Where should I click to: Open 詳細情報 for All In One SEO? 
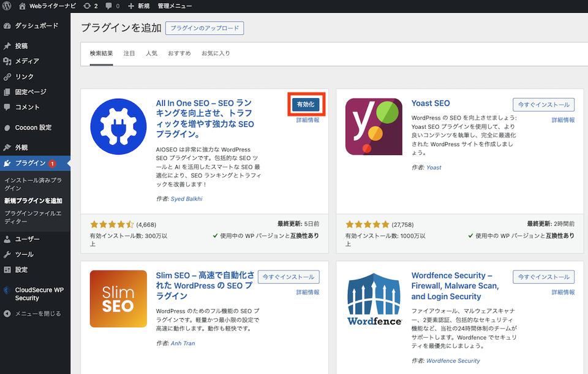(x=308, y=120)
